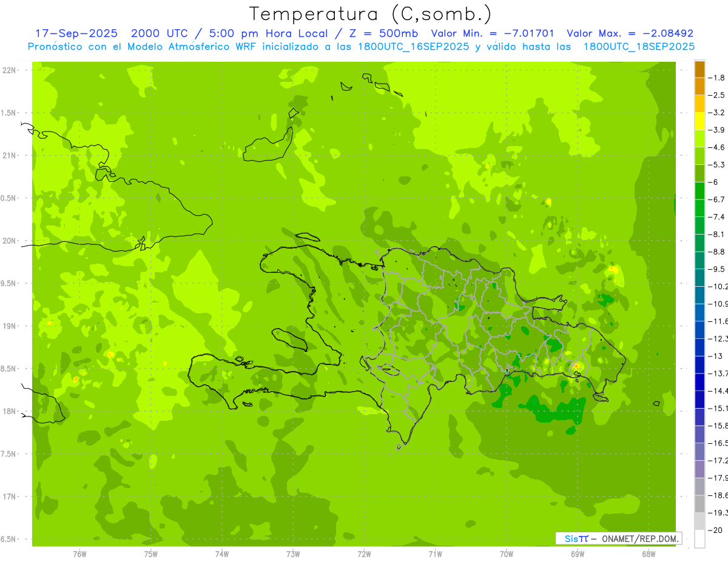This screenshot has height=562, width=728.
Task: Click the legend label -20
Action: (x=716, y=530)
